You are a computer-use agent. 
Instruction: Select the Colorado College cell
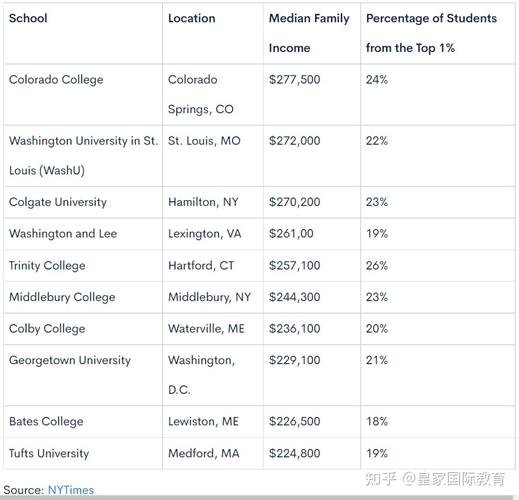pos(56,80)
